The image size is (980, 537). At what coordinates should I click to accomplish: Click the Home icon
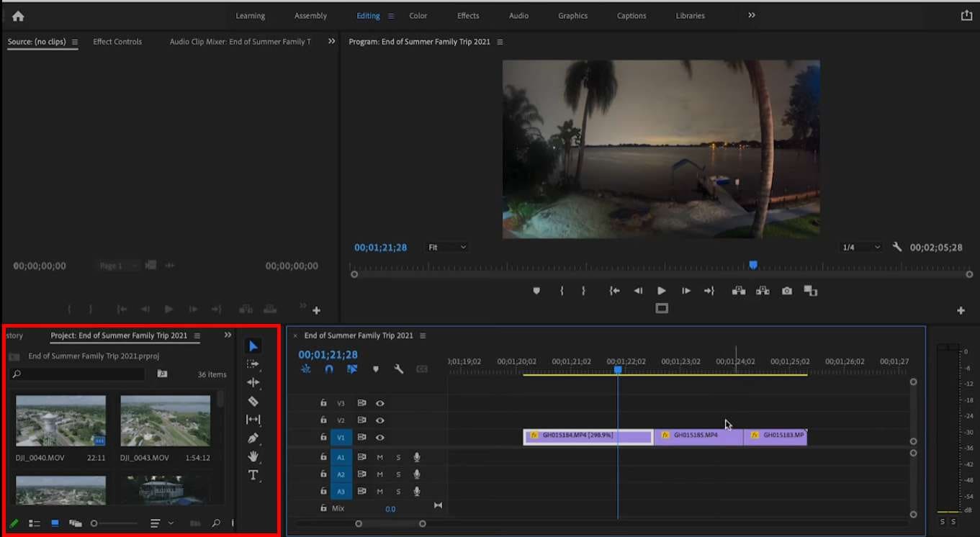pos(18,16)
